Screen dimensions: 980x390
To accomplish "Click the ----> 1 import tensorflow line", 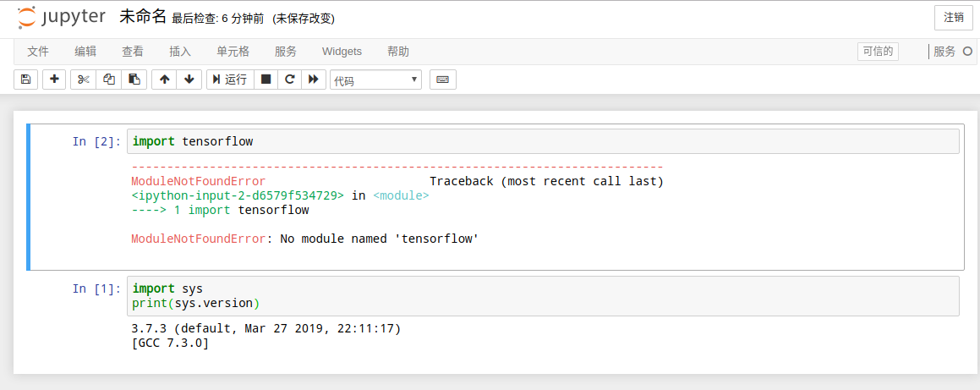I will point(220,210).
